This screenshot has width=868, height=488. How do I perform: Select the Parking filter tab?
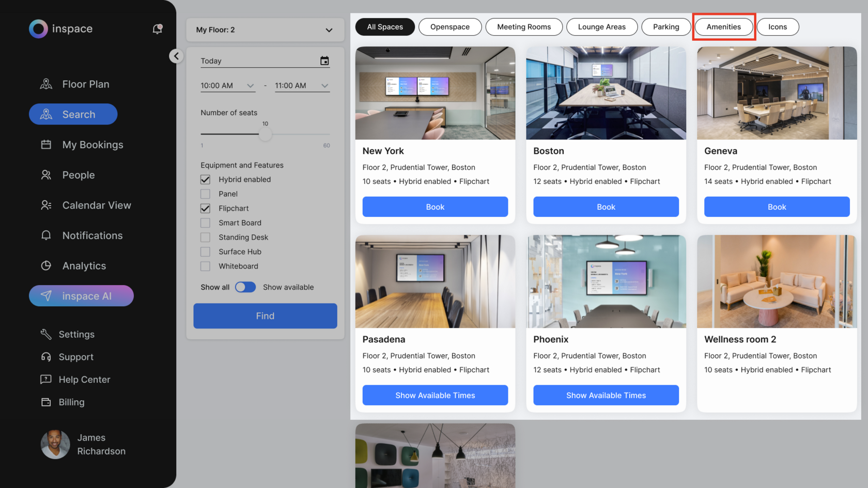pyautogui.click(x=666, y=26)
